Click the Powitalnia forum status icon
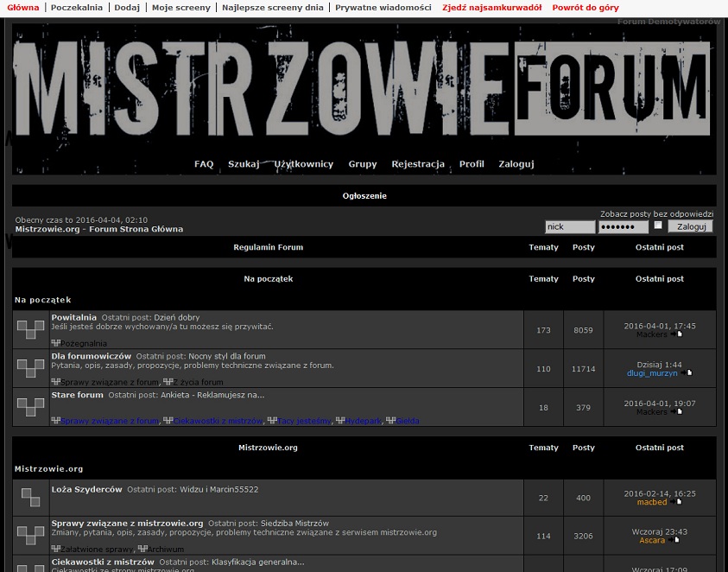Image resolution: width=728 pixels, height=572 pixels. pyautogui.click(x=30, y=329)
